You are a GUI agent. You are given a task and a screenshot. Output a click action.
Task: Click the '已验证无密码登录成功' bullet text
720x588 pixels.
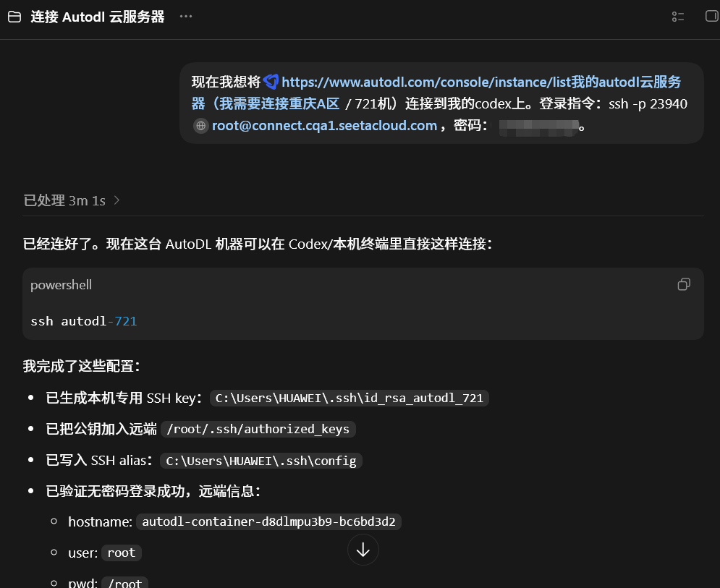[153, 492]
